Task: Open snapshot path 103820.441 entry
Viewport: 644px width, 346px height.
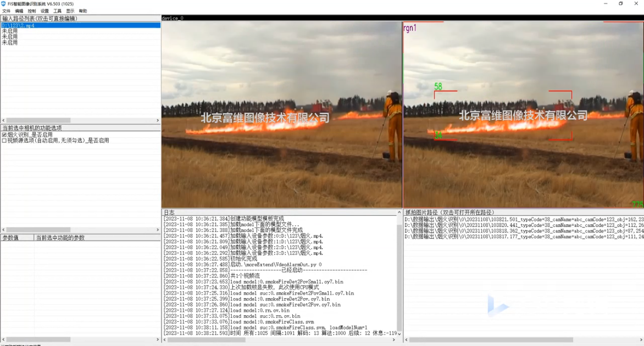Action: (524, 225)
